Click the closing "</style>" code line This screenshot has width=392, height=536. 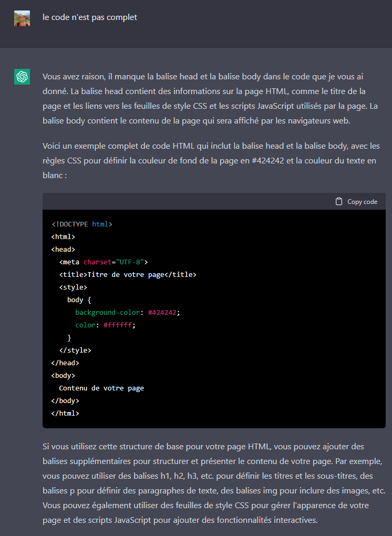[x=75, y=351]
